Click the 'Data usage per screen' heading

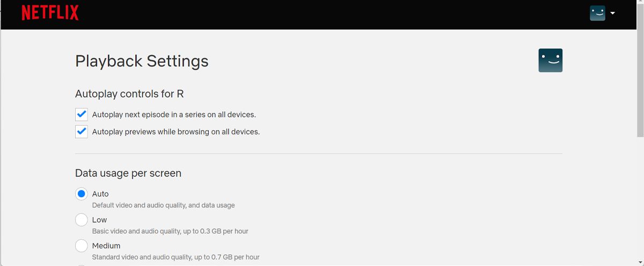click(x=128, y=174)
